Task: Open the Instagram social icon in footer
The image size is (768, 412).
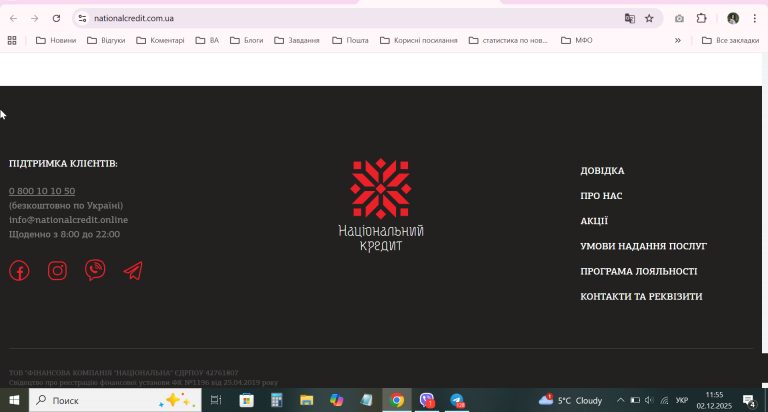Action: pos(57,270)
